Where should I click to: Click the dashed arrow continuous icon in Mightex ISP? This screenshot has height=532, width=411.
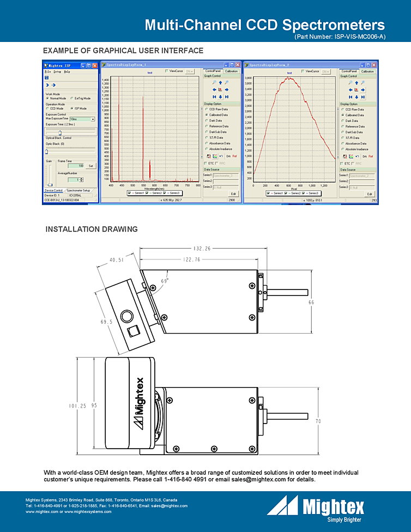[x=53, y=85]
